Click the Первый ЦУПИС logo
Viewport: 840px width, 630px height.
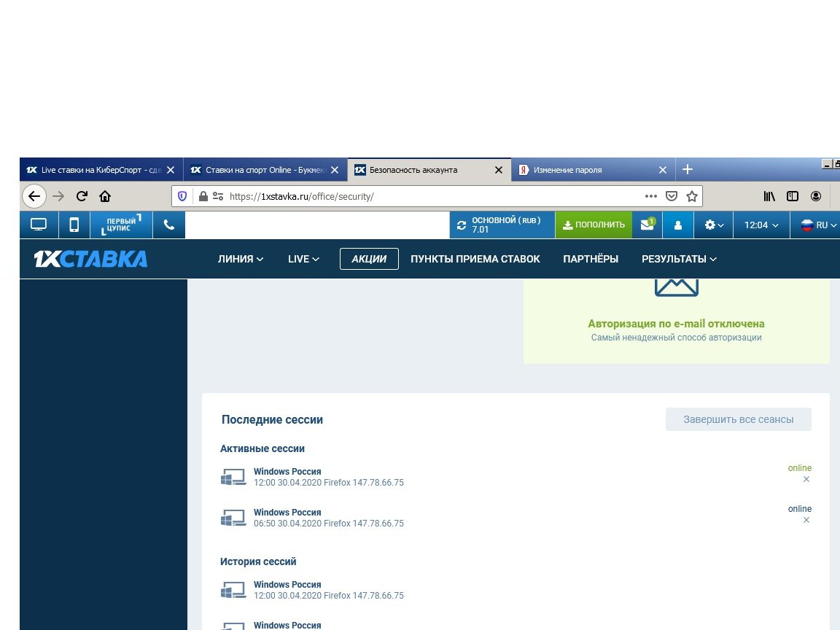[x=121, y=225]
